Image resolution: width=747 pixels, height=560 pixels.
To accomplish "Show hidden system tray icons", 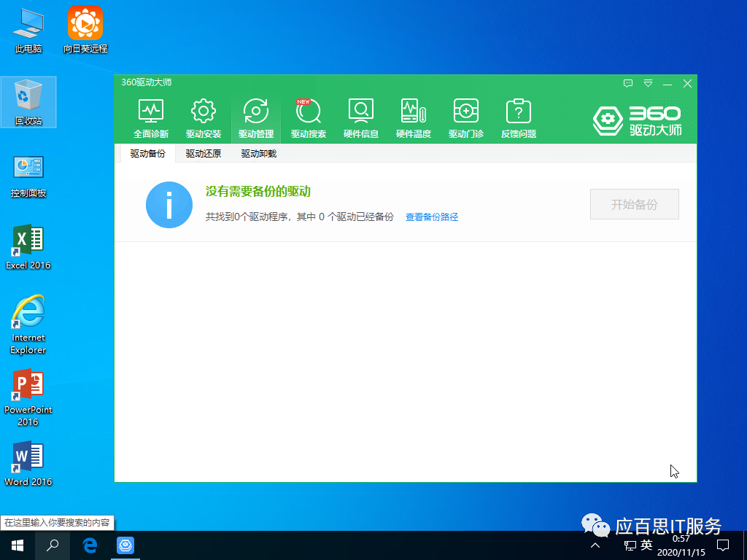I will (x=595, y=545).
